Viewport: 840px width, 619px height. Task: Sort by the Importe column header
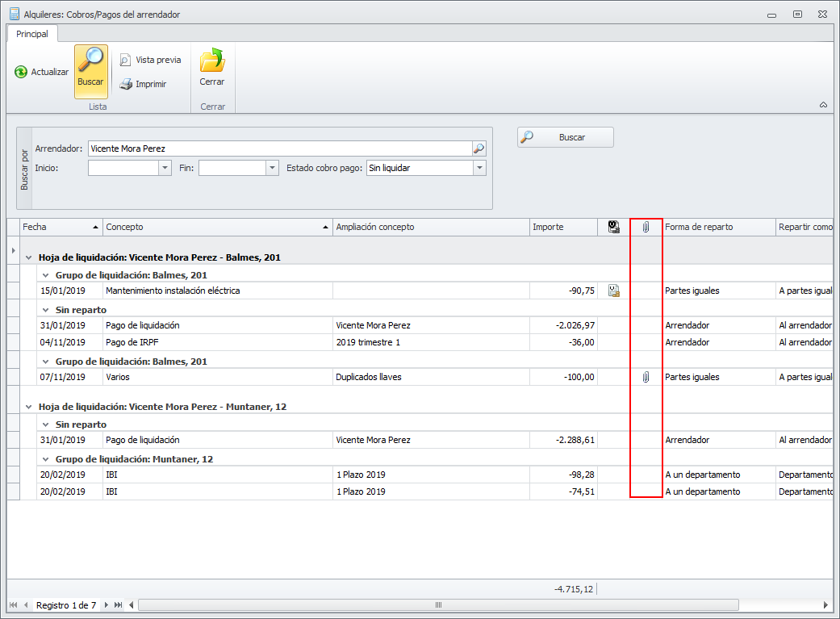562,228
